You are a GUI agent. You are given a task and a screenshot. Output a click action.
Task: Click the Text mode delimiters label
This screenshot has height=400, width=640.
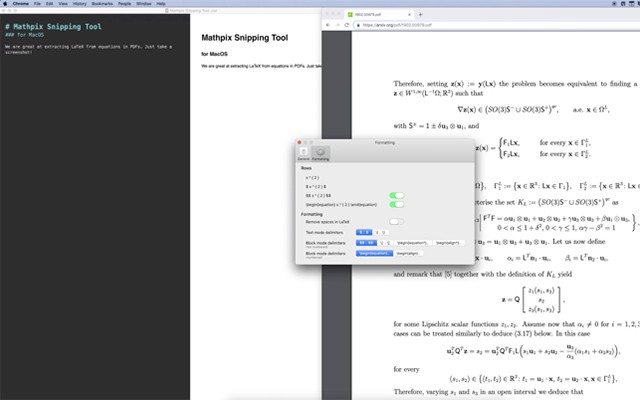click(x=324, y=232)
